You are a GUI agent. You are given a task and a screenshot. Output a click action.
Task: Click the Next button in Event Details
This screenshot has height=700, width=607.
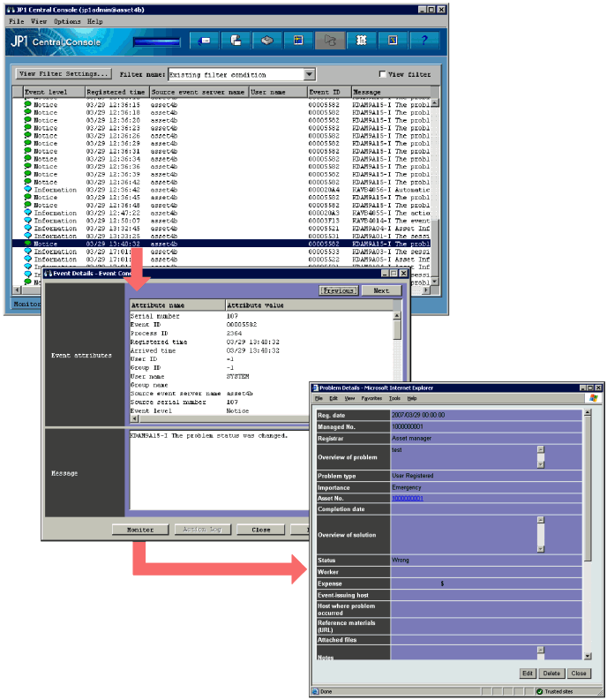pos(382,290)
